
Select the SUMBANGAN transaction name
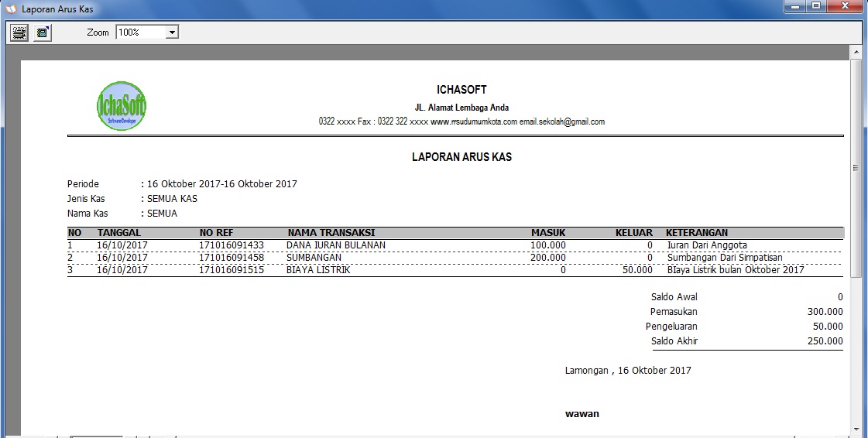(x=314, y=258)
